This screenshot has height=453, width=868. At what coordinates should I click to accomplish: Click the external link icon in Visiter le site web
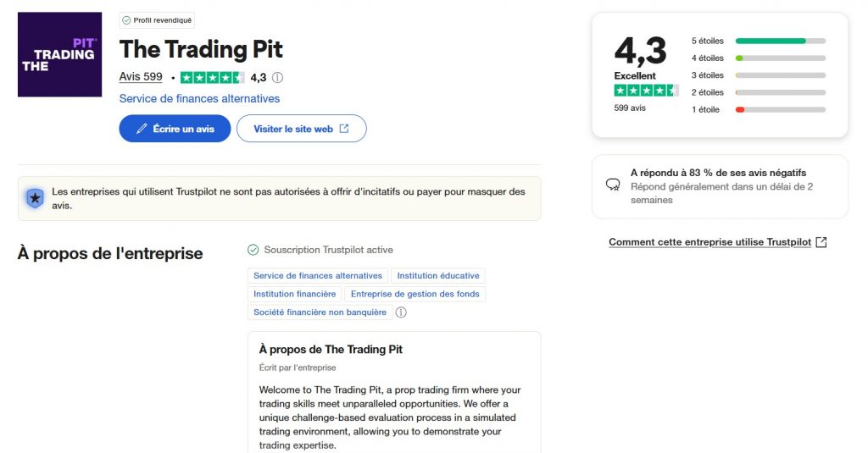[x=344, y=129]
